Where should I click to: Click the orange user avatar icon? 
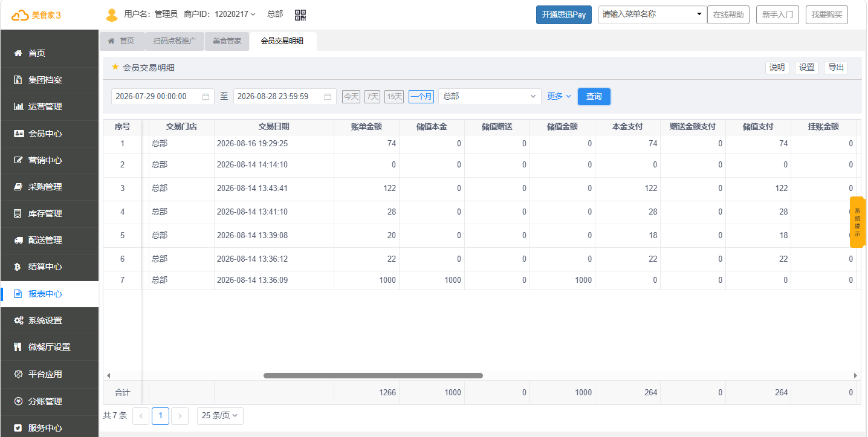(x=112, y=15)
